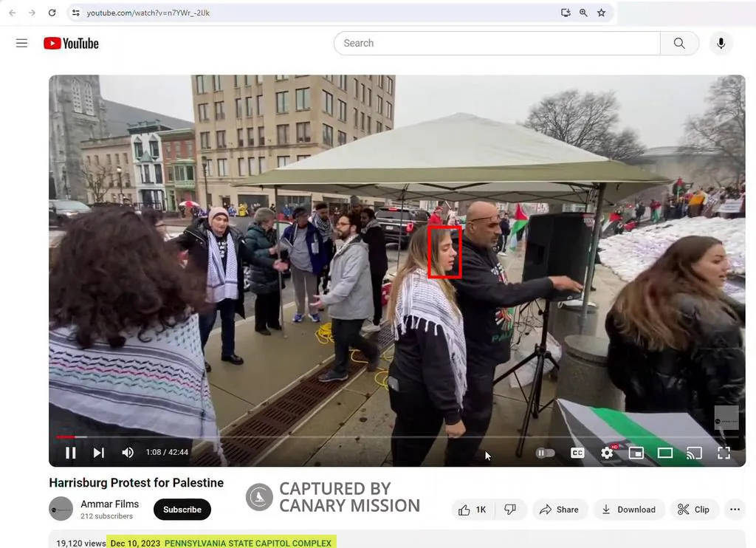Open the YouTube hamburger guide menu

pyautogui.click(x=21, y=43)
